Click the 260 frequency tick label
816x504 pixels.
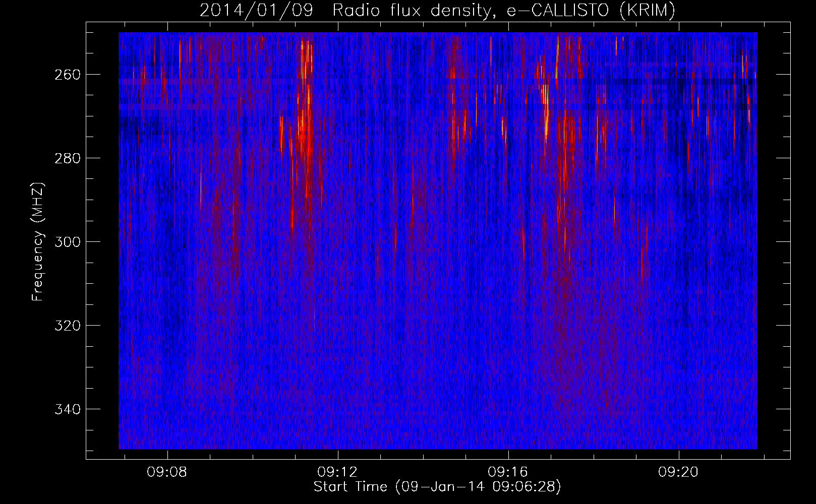(x=68, y=75)
